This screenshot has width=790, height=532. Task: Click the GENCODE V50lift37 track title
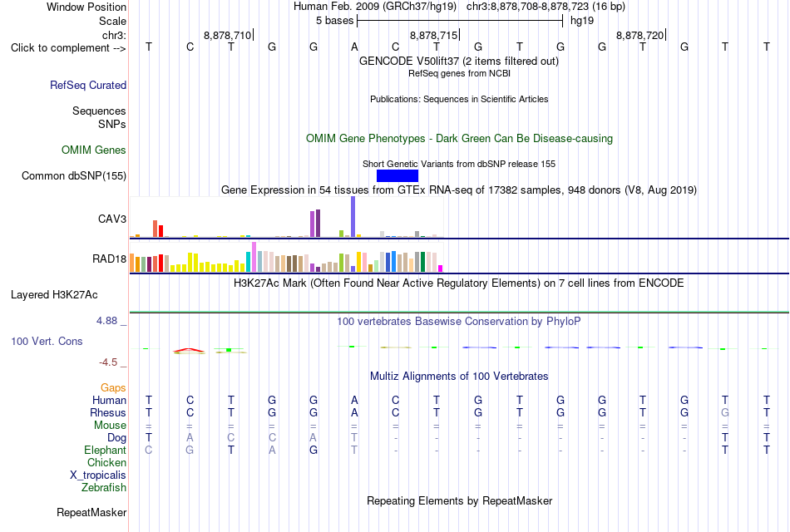458,62
